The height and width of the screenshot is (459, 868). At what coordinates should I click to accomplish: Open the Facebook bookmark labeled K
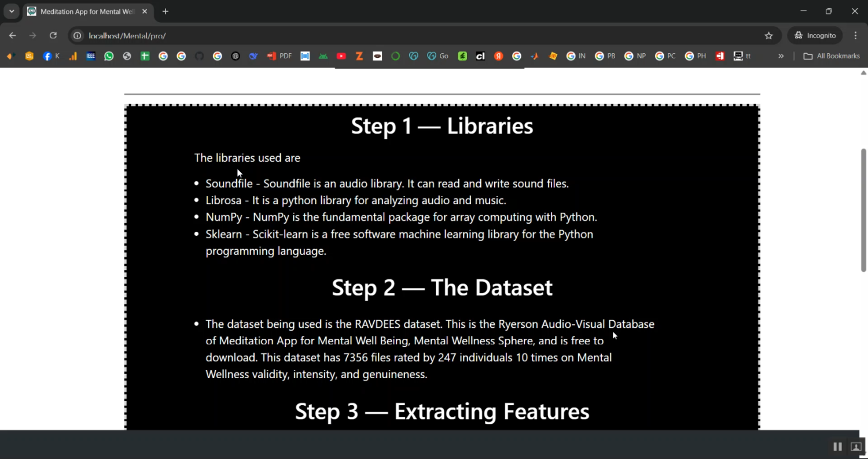(51, 56)
